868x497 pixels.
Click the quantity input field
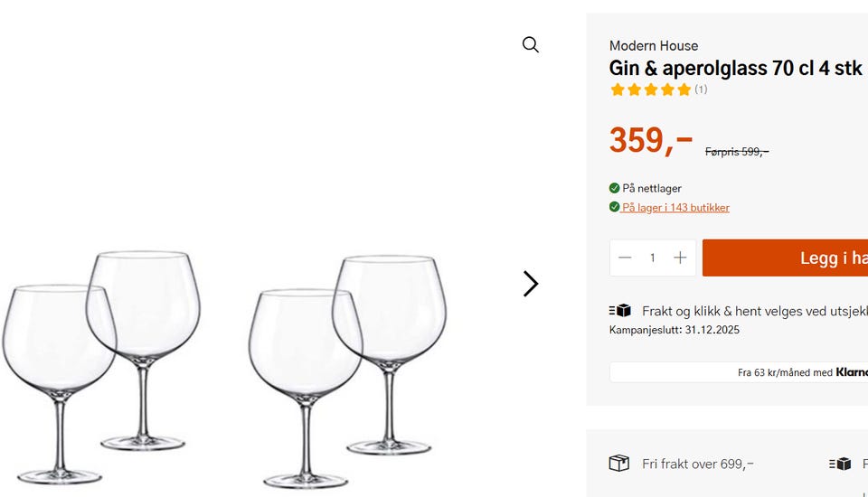652,258
